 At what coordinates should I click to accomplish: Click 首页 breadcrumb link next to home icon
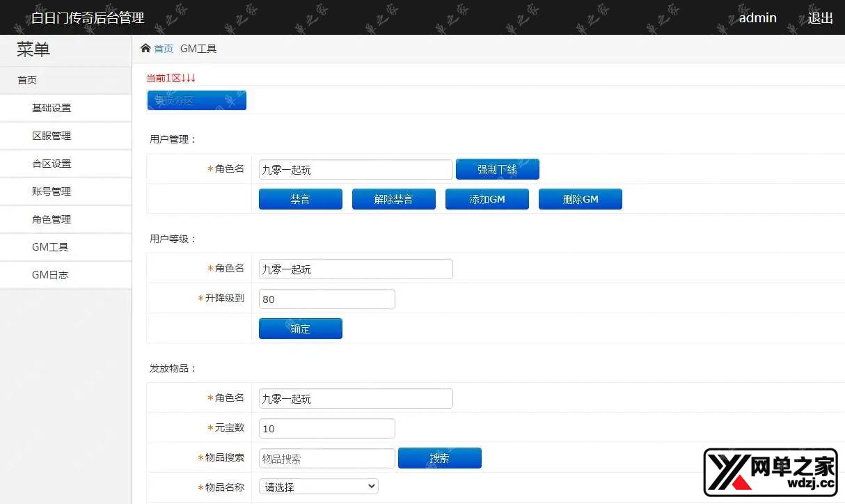[163, 49]
